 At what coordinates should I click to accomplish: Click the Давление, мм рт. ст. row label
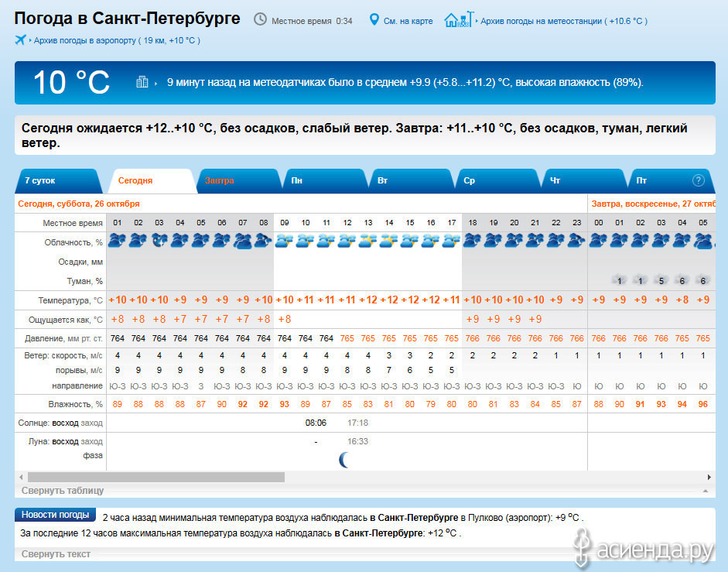63,339
